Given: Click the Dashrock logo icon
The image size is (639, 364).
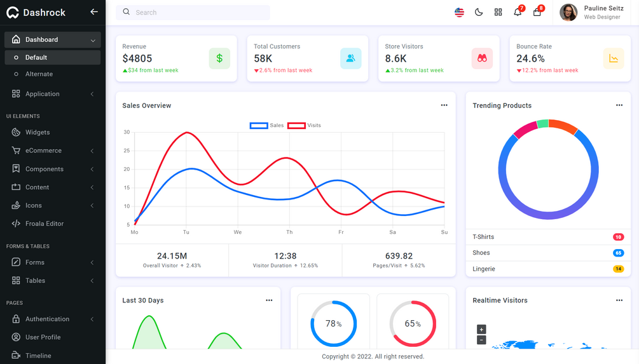Looking at the screenshot, I should tap(13, 13).
